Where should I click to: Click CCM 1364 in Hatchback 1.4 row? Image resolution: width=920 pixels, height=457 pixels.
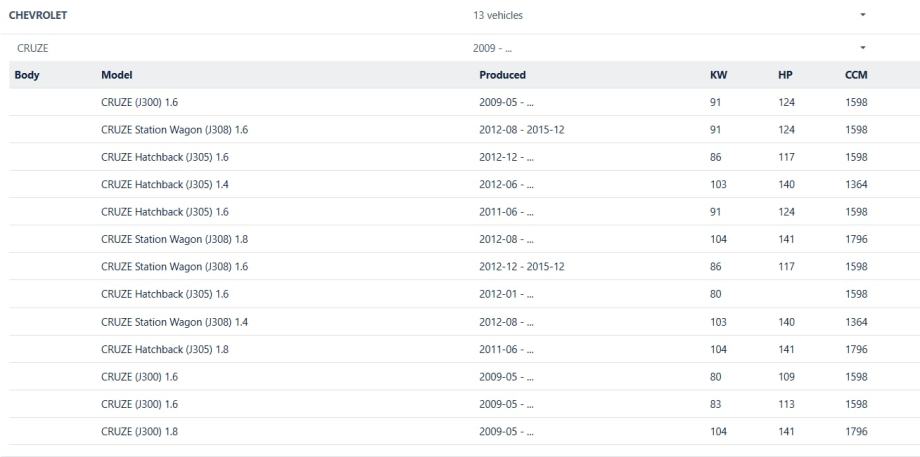[856, 184]
